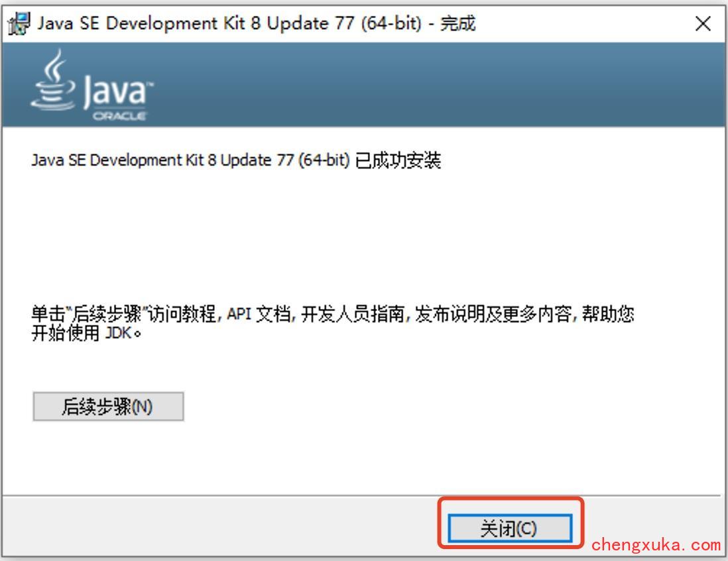This screenshot has height=561, width=728.
Task: Close the installer window with X
Action: 703,23
